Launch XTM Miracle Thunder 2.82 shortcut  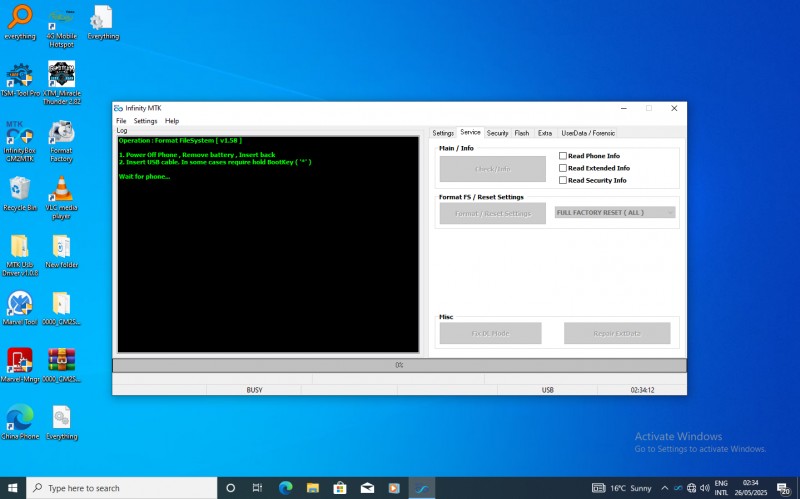62,84
